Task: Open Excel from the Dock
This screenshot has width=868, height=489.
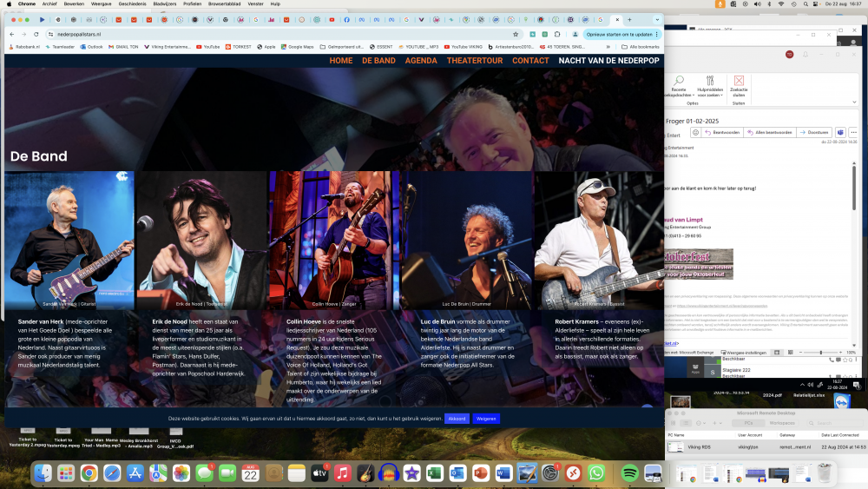Action: 435,473
